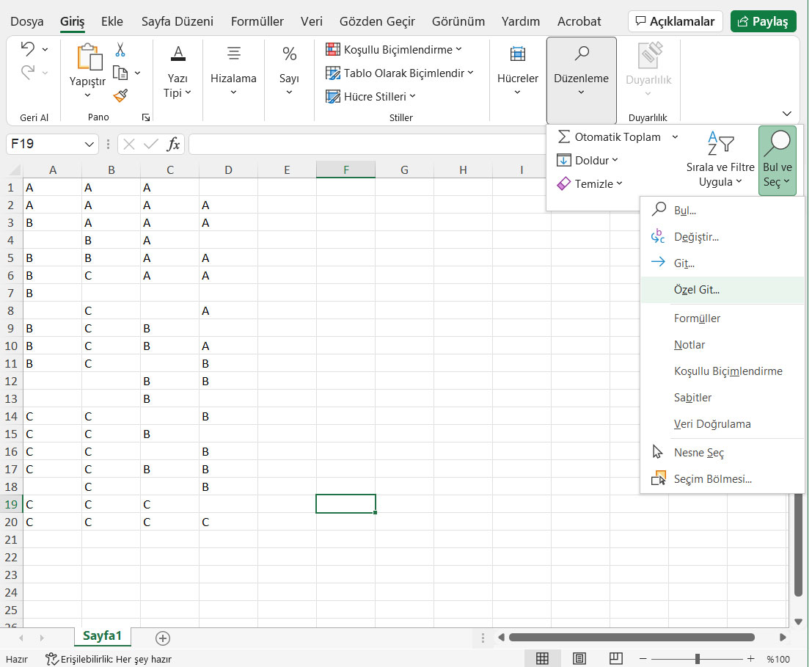Click the Redo arrow icon

pyautogui.click(x=27, y=73)
